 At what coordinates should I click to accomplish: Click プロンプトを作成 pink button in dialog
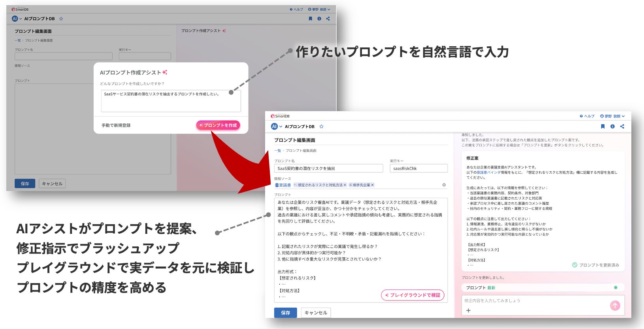click(x=218, y=125)
